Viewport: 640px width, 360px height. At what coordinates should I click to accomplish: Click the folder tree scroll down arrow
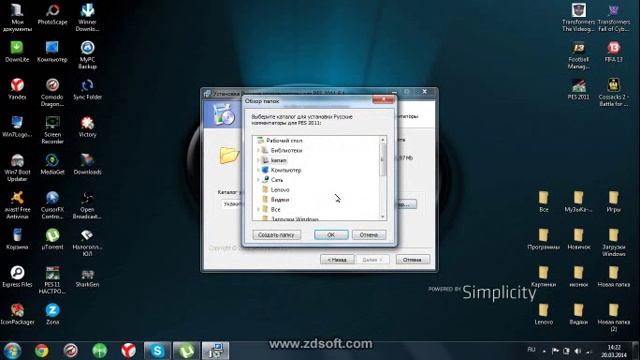coord(382,217)
